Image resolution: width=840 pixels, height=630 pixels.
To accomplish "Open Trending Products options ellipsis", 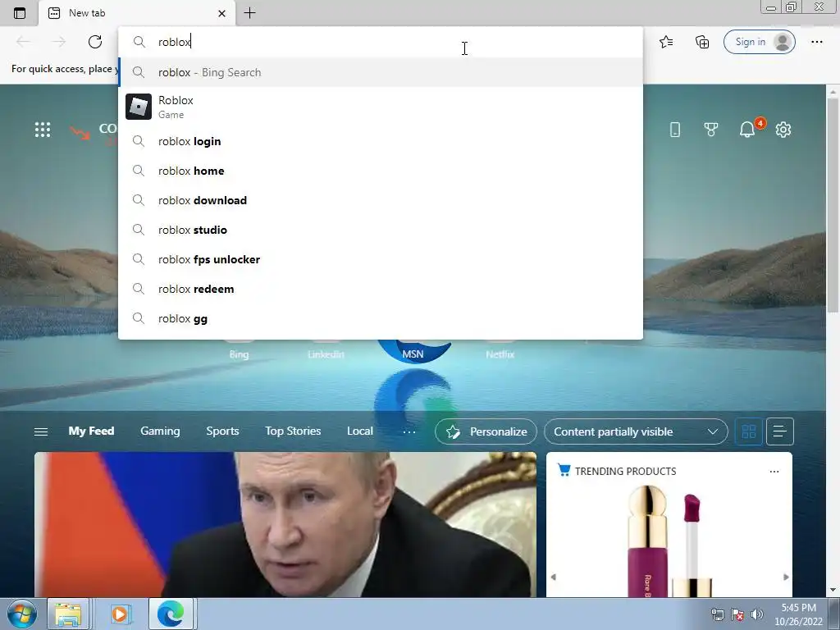I will pos(774,472).
